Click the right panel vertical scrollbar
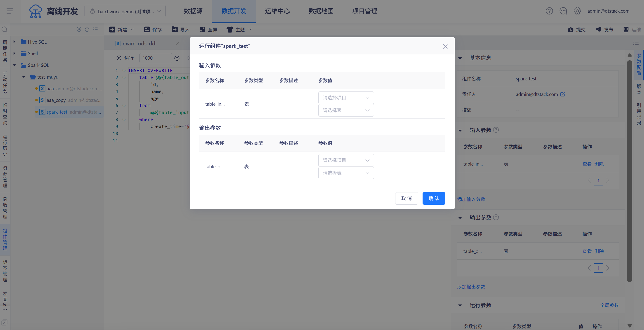This screenshot has height=330, width=644. (630, 171)
